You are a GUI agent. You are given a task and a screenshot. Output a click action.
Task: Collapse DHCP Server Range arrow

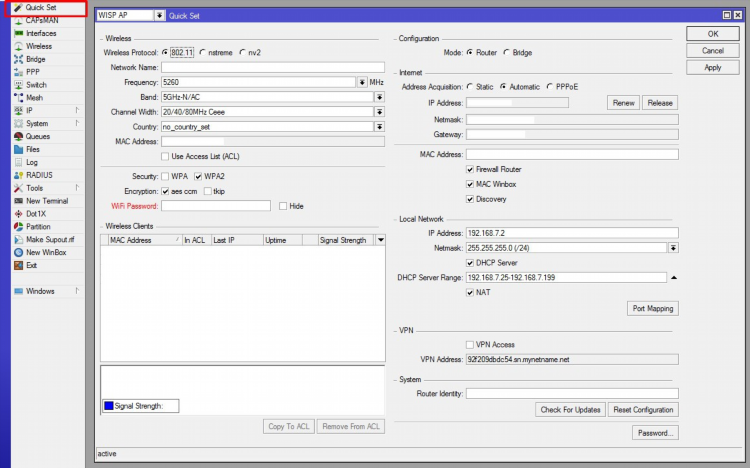673,278
